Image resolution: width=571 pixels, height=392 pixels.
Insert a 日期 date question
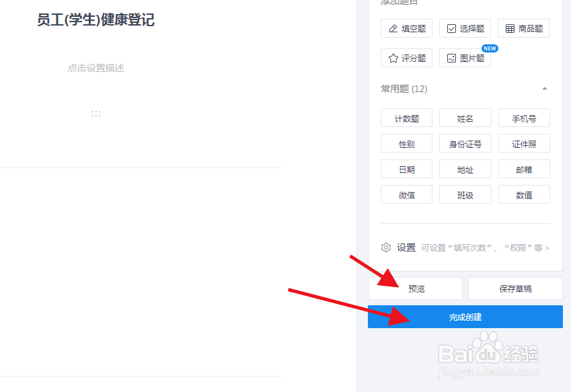click(x=406, y=169)
